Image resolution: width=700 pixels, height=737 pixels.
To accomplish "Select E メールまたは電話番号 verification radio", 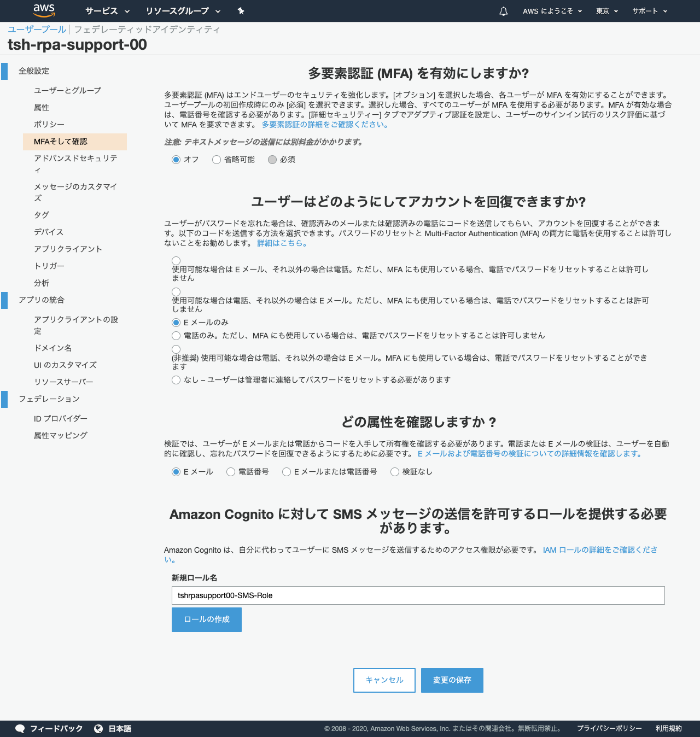I will point(287,472).
